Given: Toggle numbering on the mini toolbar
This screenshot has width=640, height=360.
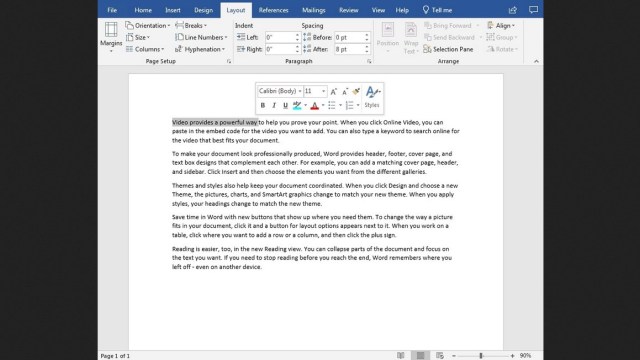Looking at the screenshot, I should point(349,105).
